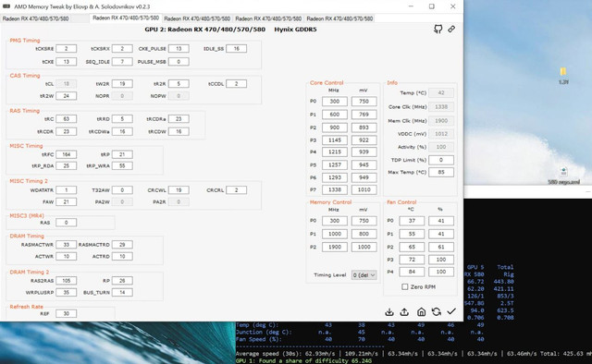Image resolution: width=592 pixels, height=364 pixels.
Task: Click 'GPU 1: Found a share' line in miner console
Action: [303, 361]
